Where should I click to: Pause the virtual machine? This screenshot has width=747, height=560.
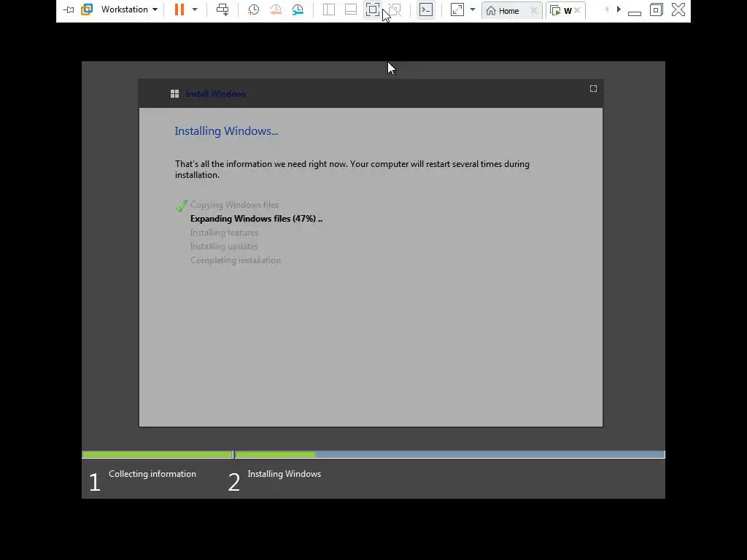(179, 9)
